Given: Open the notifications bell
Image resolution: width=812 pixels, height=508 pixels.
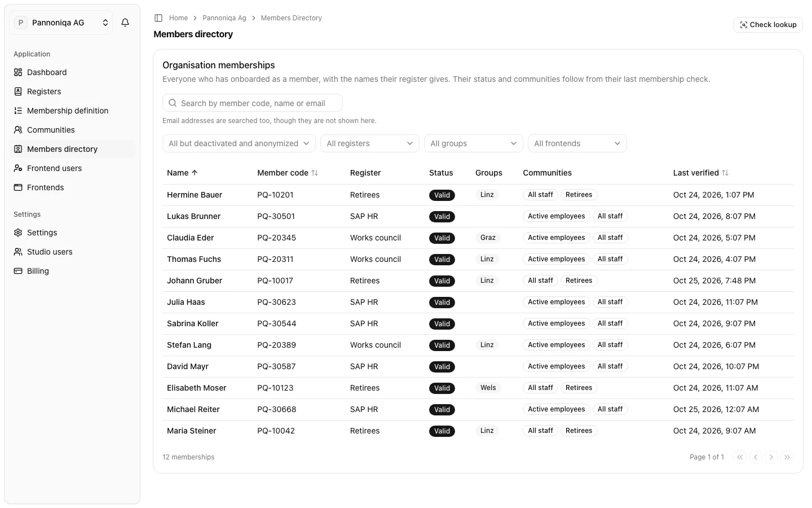Looking at the screenshot, I should coord(125,23).
